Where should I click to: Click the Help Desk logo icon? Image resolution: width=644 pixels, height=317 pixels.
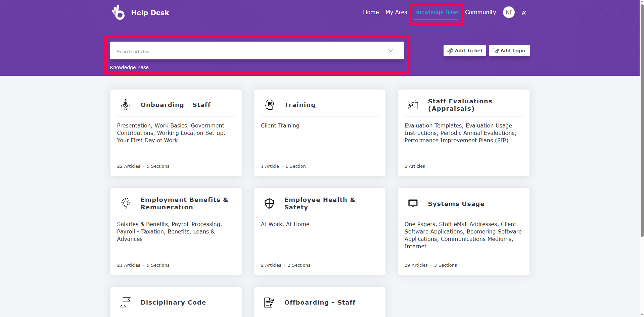(x=118, y=13)
